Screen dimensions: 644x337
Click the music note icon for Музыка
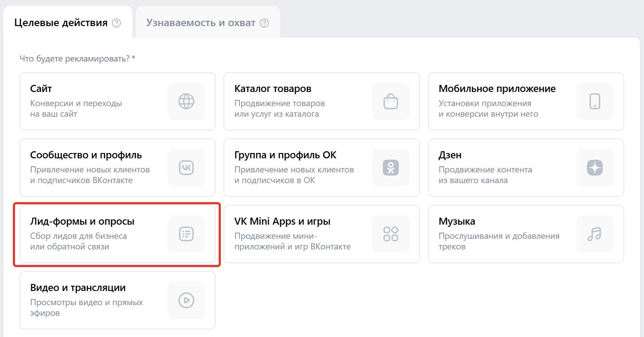[595, 234]
